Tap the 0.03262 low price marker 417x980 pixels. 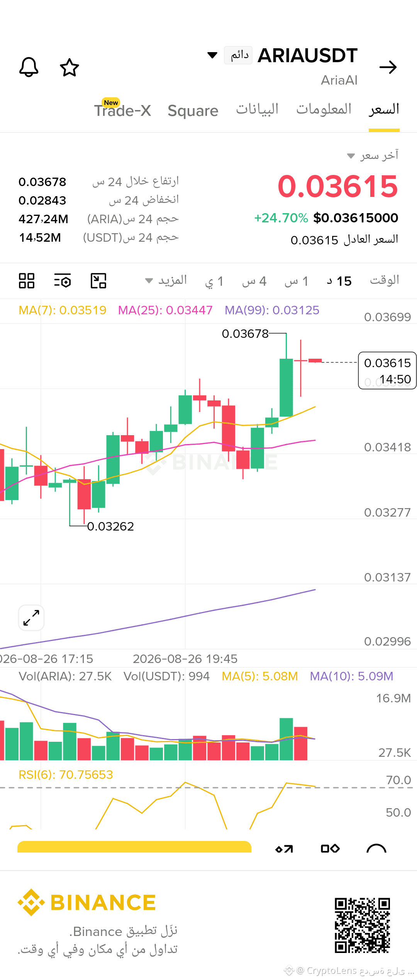110,526
